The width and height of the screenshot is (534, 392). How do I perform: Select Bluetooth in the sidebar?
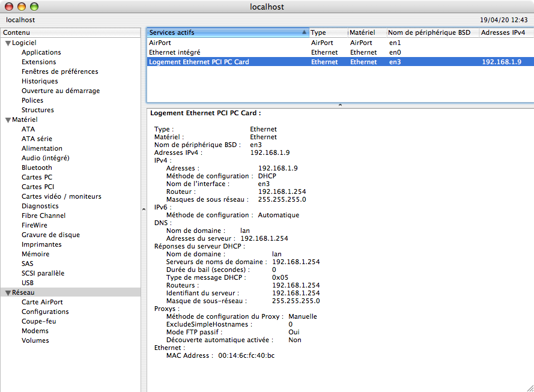tap(37, 167)
